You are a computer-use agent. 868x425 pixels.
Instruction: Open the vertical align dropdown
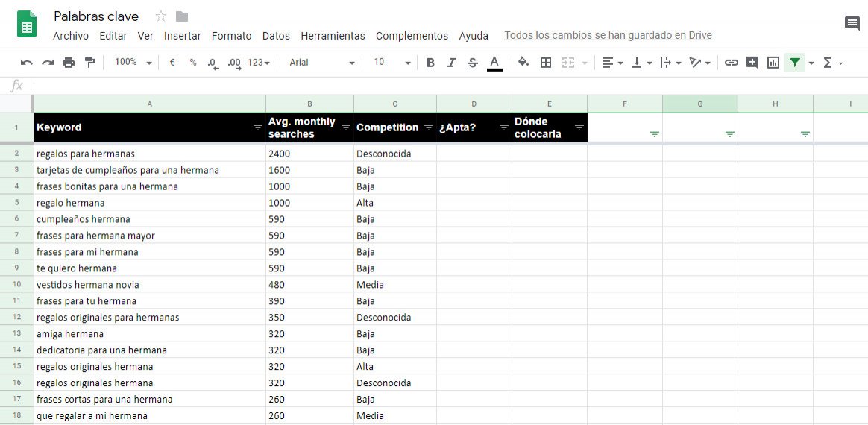click(642, 63)
